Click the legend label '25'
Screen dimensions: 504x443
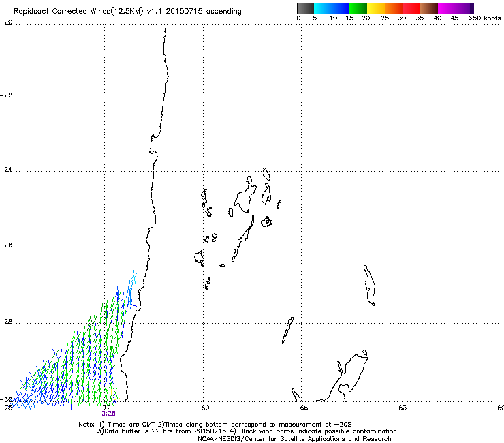[x=385, y=18]
